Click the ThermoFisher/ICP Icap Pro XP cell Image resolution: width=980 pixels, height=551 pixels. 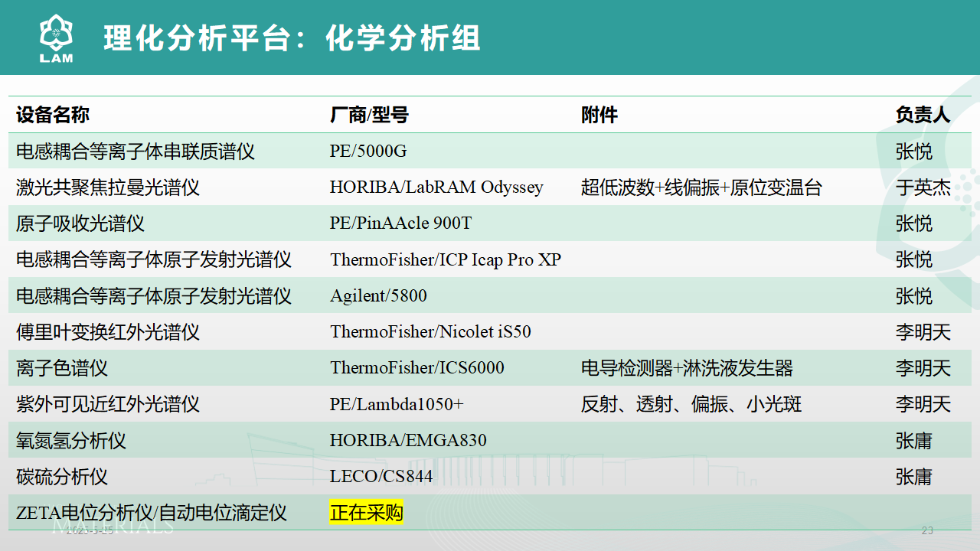click(446, 259)
